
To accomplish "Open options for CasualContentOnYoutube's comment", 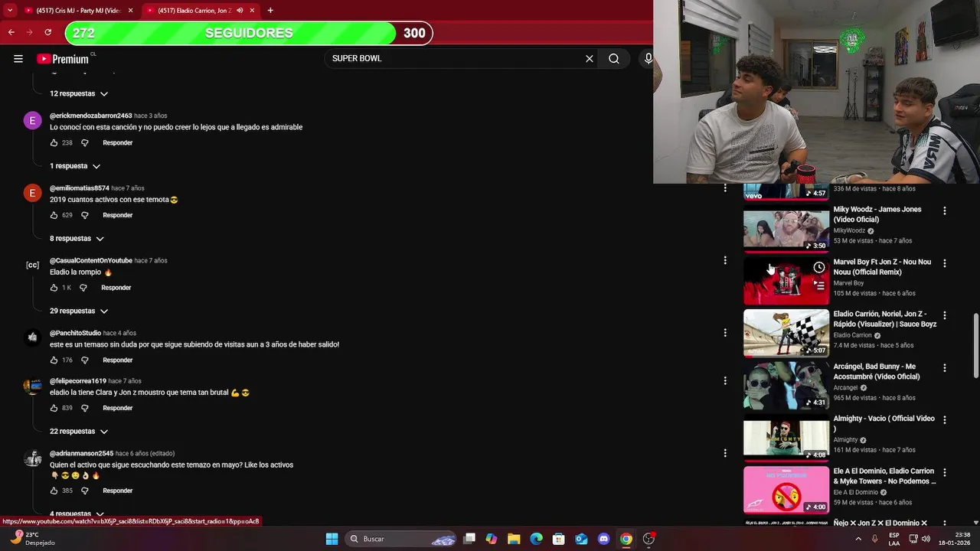I will coord(725,260).
